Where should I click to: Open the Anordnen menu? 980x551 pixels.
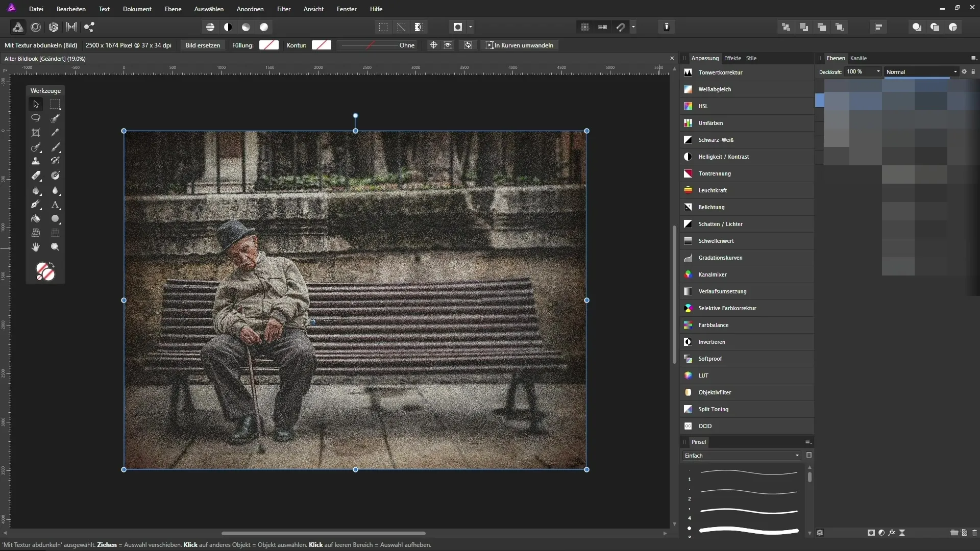tap(250, 9)
